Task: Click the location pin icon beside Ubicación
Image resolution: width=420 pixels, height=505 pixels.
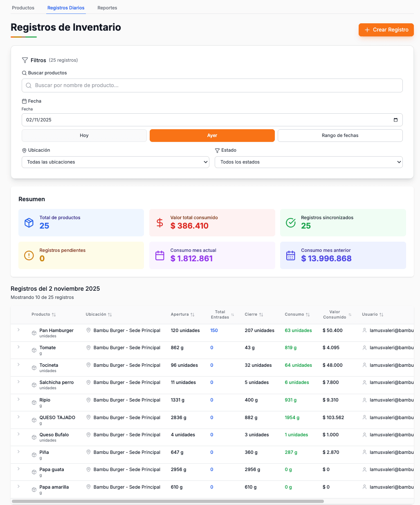Action: (25, 150)
